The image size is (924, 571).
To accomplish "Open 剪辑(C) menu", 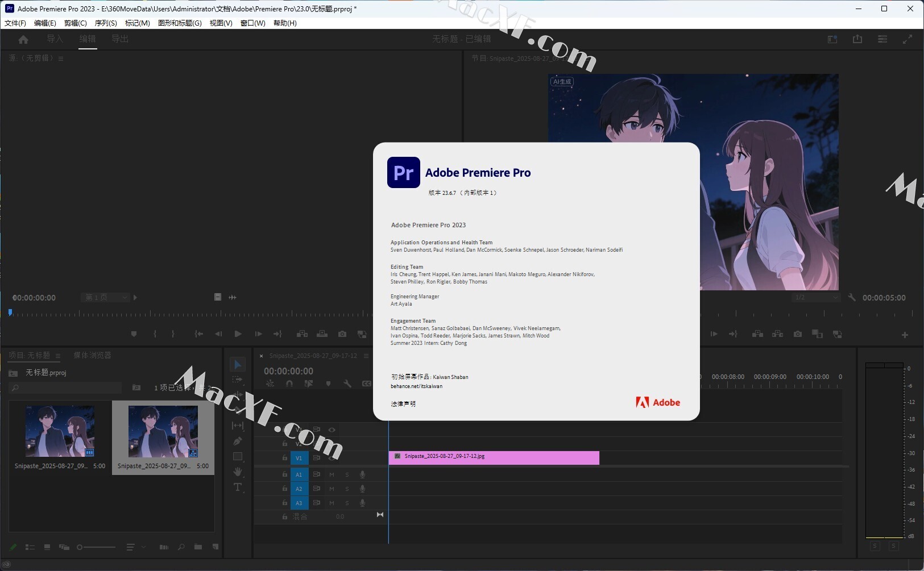I will point(76,23).
